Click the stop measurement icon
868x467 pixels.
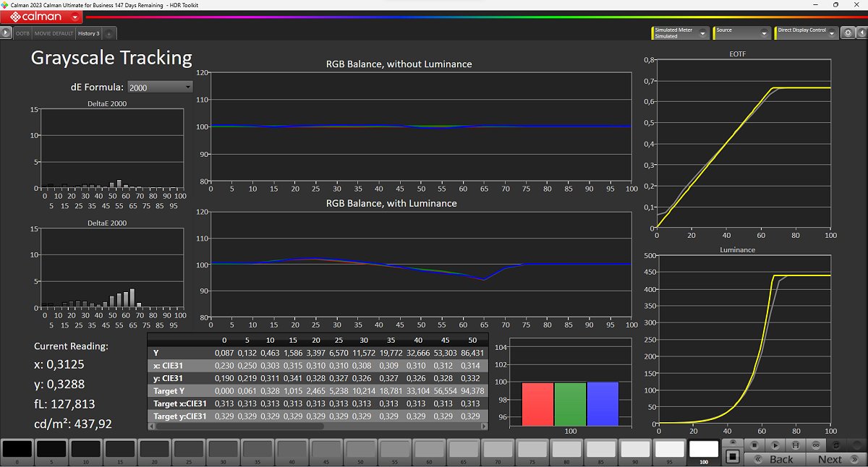point(753,445)
